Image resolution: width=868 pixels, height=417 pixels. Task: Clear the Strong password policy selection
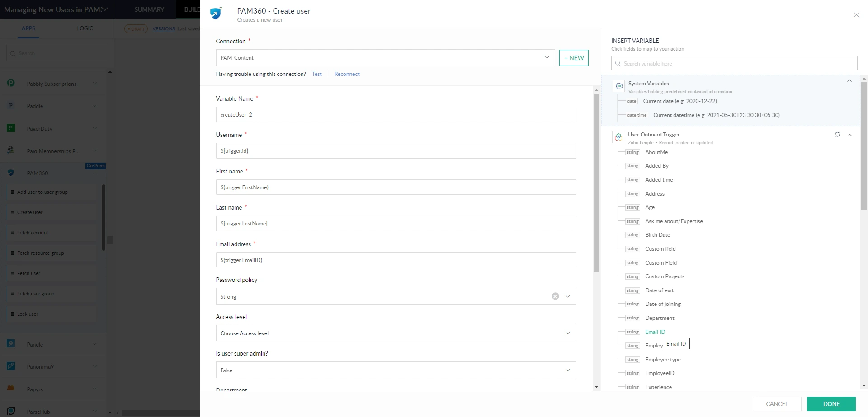[x=555, y=296]
